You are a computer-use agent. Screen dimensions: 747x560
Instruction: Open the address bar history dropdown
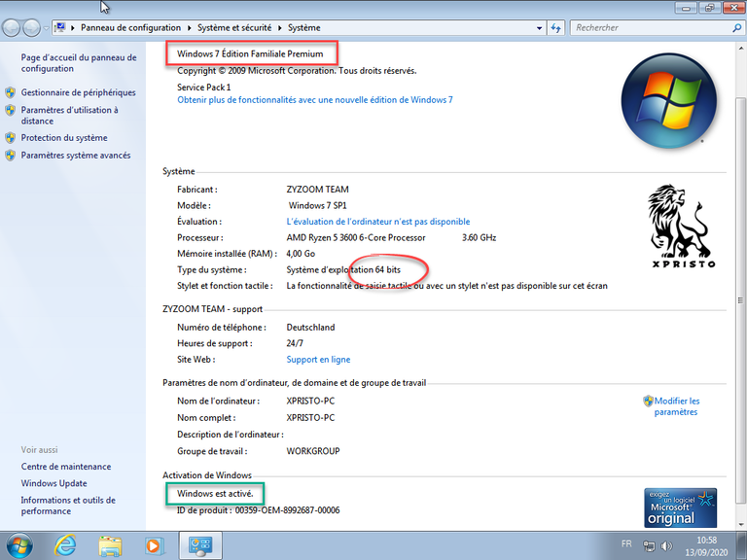[539, 28]
